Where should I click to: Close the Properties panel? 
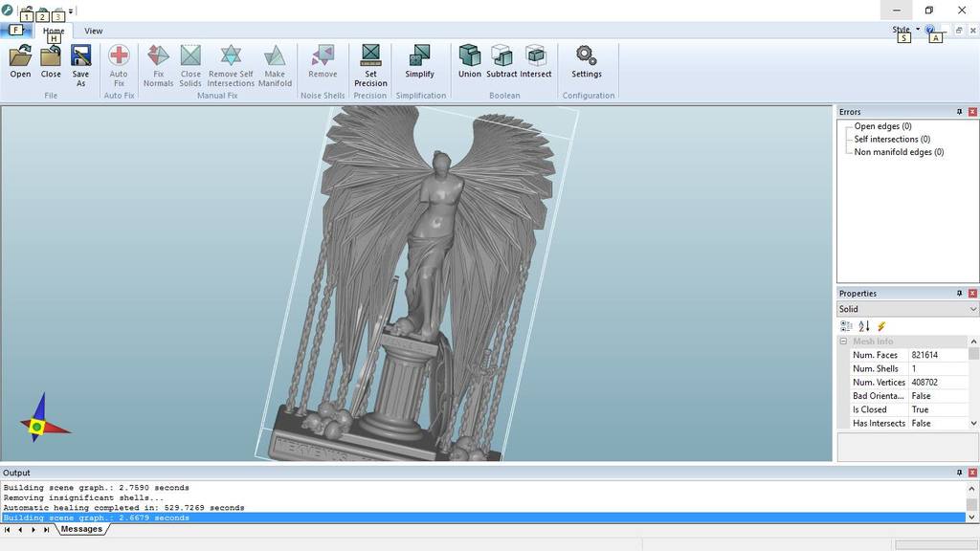[972, 293]
